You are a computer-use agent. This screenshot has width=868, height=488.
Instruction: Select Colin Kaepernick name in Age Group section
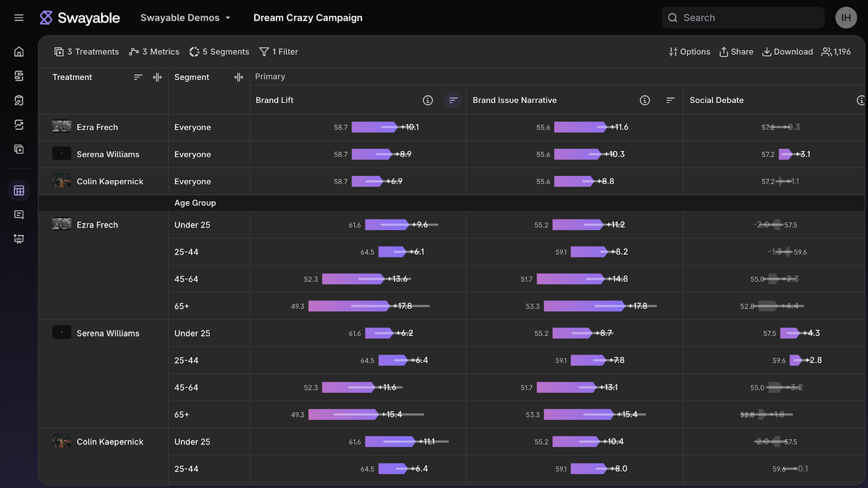click(x=110, y=442)
